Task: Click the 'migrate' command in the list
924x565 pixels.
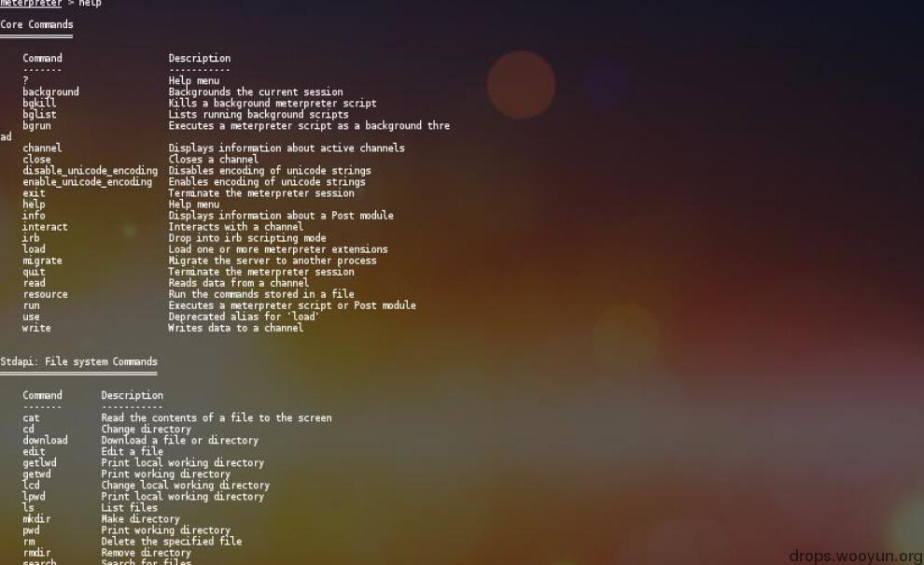Action: click(x=42, y=261)
